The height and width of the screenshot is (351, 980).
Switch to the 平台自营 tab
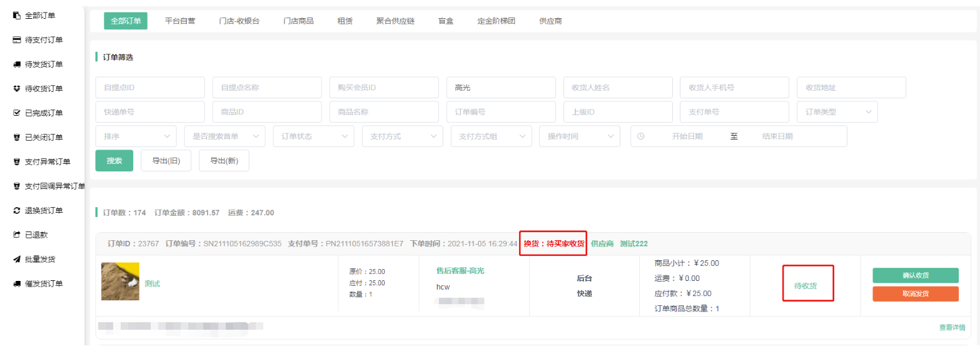pos(180,21)
